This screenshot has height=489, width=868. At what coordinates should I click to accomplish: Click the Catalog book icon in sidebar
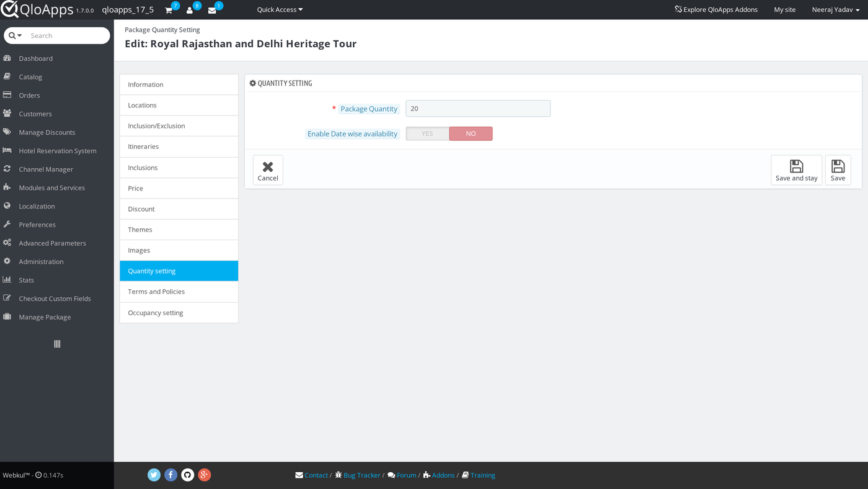coord(7,77)
